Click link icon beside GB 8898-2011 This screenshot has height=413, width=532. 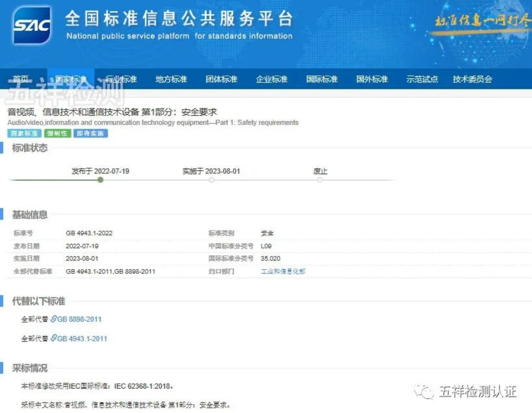click(x=54, y=319)
